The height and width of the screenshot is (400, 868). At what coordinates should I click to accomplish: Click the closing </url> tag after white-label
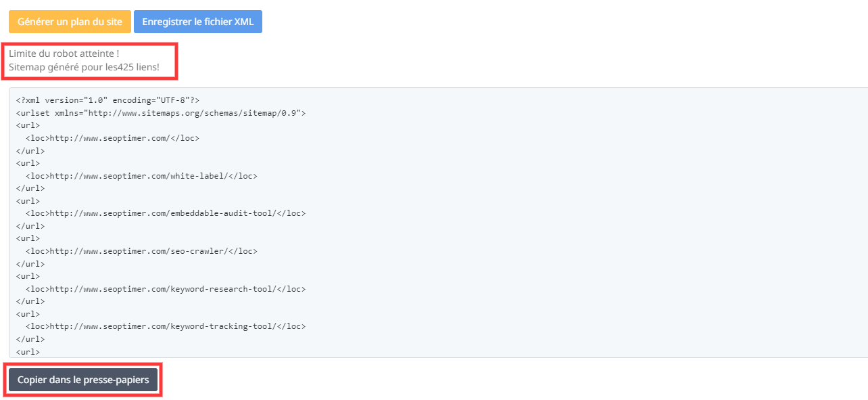point(30,188)
